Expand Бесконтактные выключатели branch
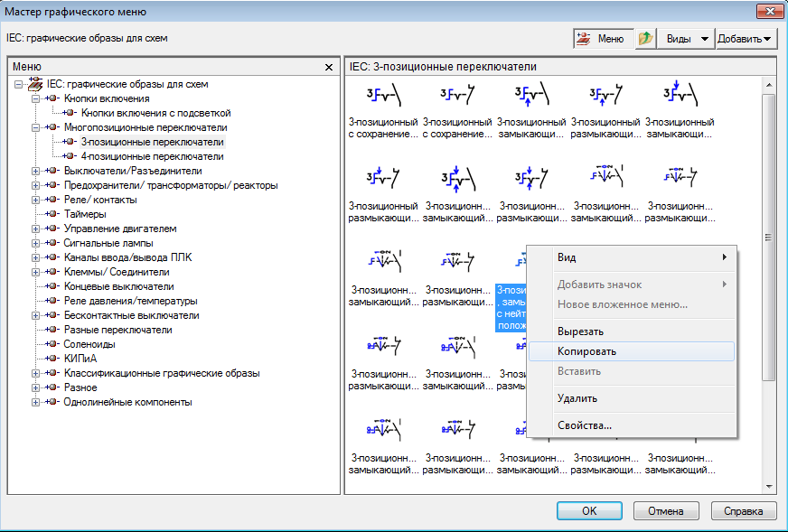The image size is (788, 532). (35, 315)
